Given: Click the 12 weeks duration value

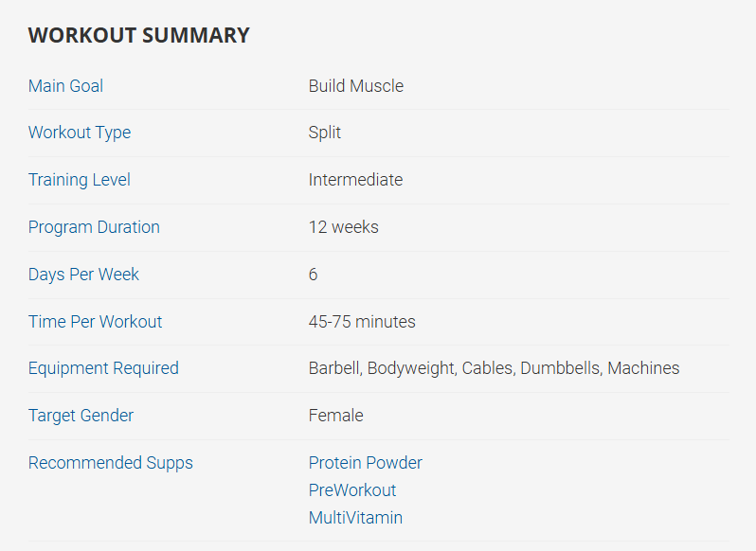Looking at the screenshot, I should [x=343, y=227].
